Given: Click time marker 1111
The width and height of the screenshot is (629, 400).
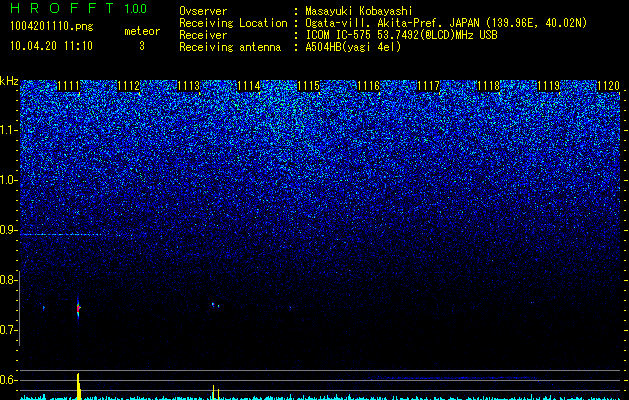Looking at the screenshot, I should pos(69,86).
